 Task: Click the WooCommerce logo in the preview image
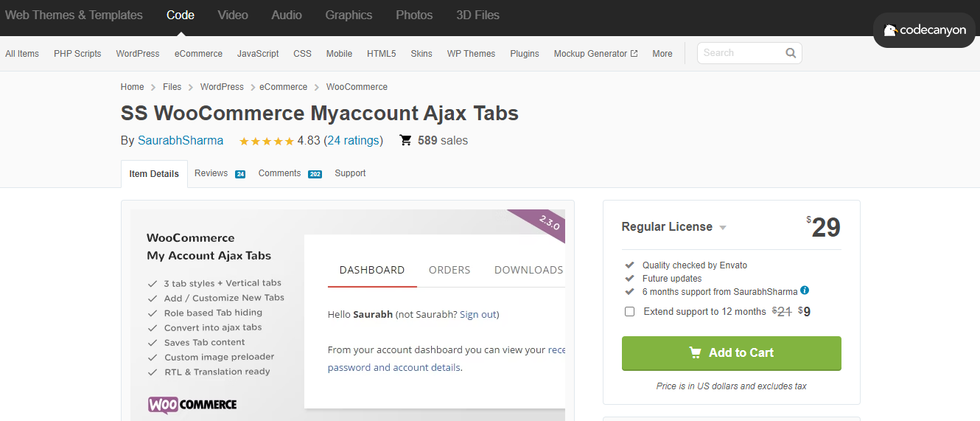(x=192, y=404)
